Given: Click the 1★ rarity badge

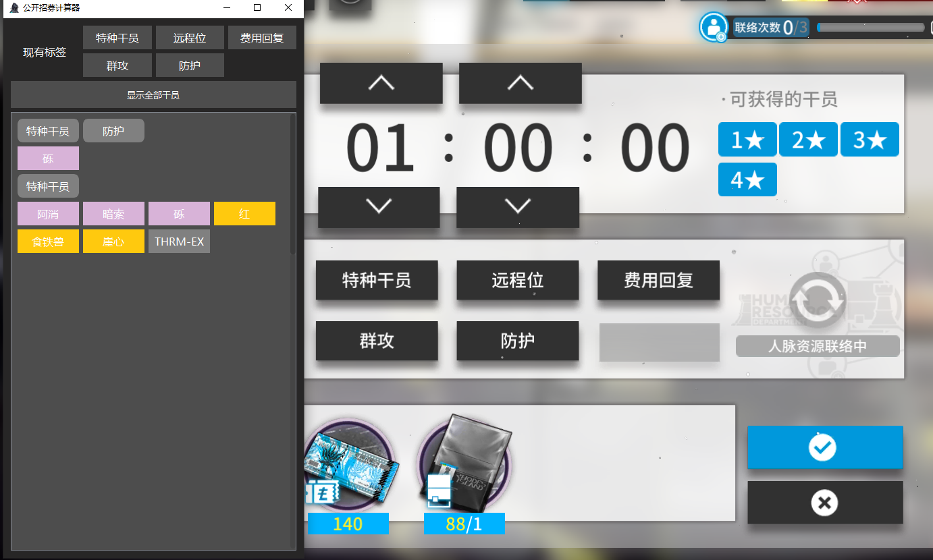Looking at the screenshot, I should tap(747, 140).
